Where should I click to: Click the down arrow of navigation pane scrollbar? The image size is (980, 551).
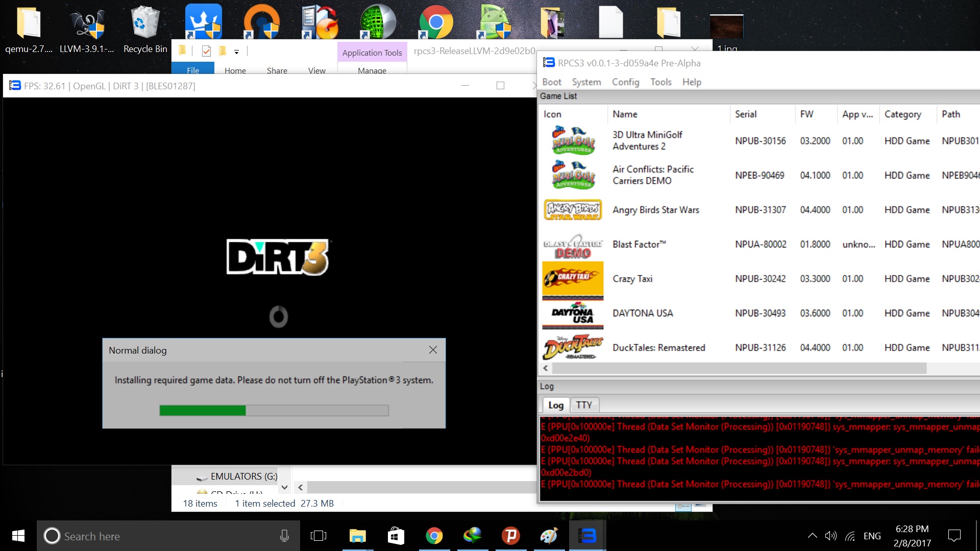point(285,487)
